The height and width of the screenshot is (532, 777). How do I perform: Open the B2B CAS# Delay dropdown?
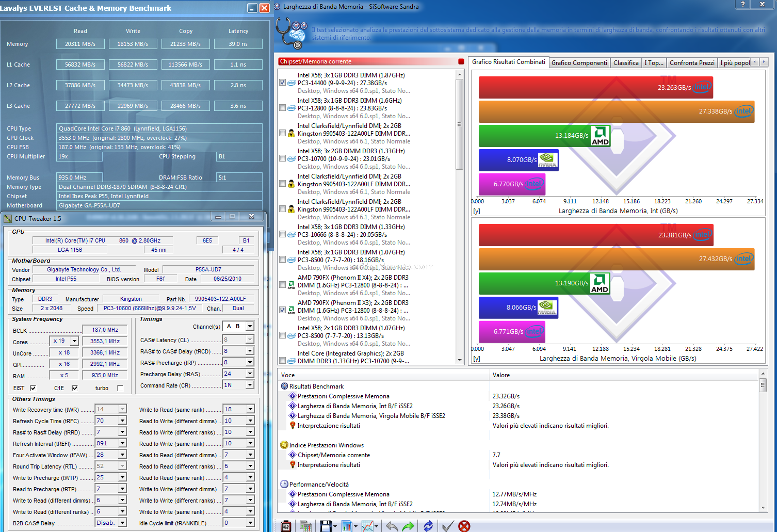[x=122, y=523]
